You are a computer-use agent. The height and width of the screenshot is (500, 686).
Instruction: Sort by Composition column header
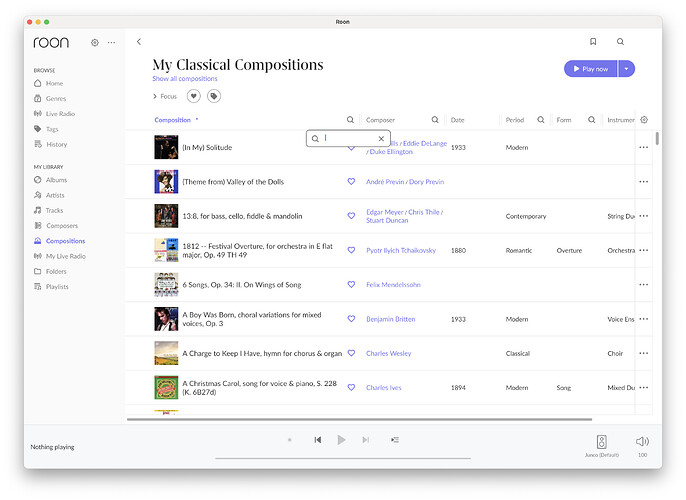pyautogui.click(x=172, y=120)
